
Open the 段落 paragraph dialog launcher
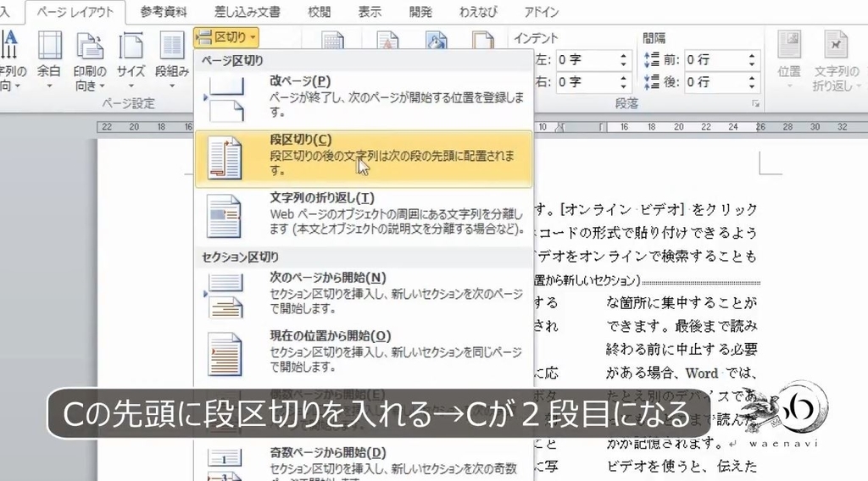point(755,104)
